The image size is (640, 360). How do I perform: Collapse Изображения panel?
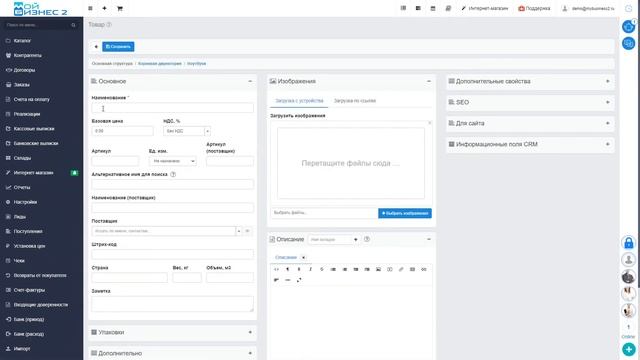click(429, 81)
